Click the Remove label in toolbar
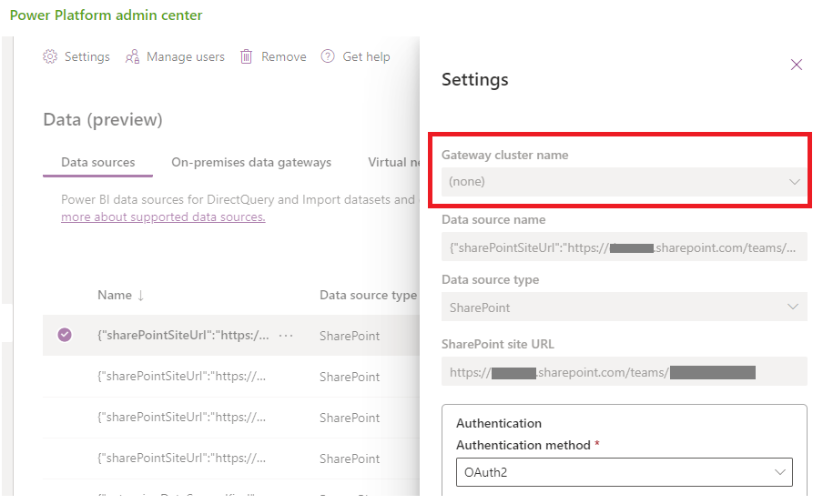 tap(284, 56)
